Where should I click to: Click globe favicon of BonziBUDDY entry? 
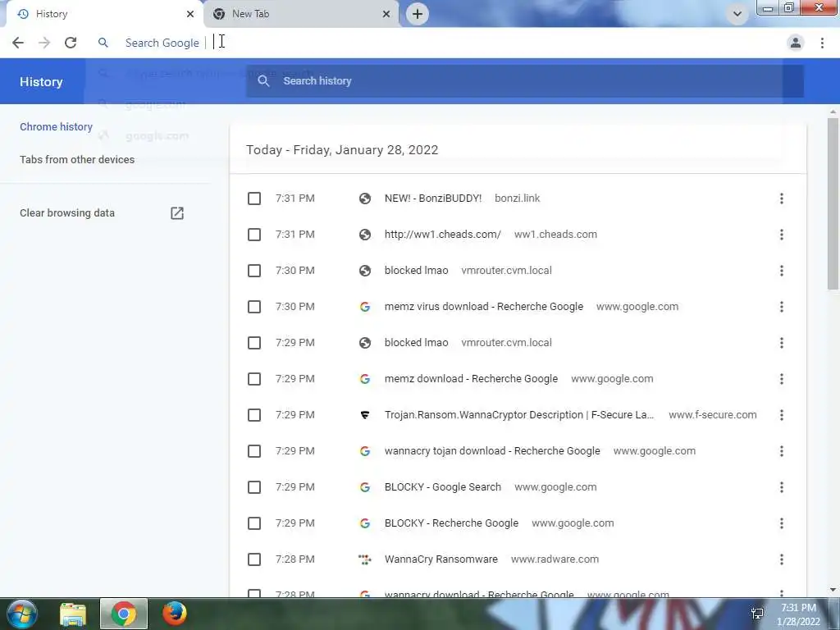(x=365, y=199)
